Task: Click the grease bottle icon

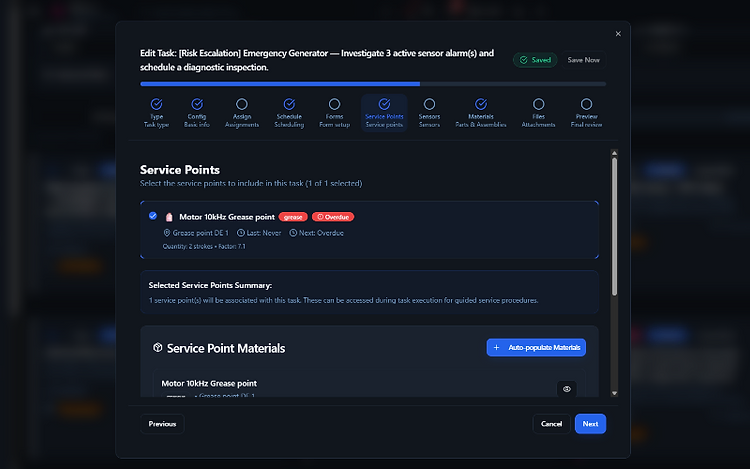Action: pos(169,217)
